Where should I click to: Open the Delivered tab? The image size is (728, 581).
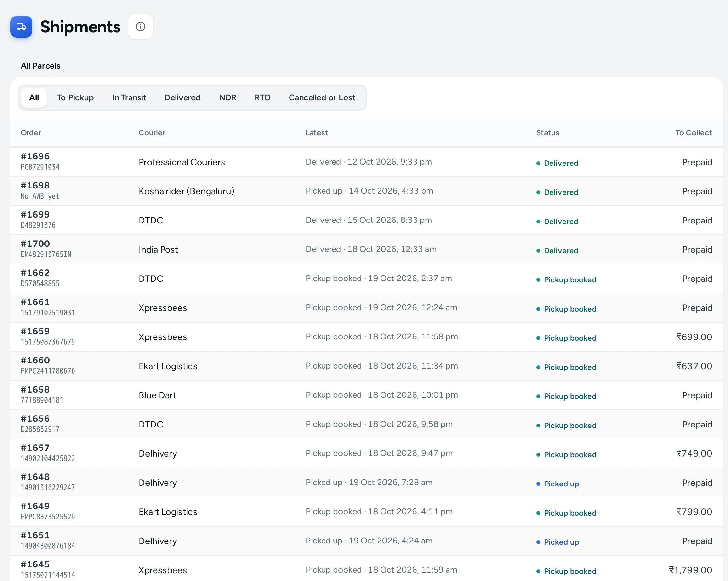pos(182,97)
